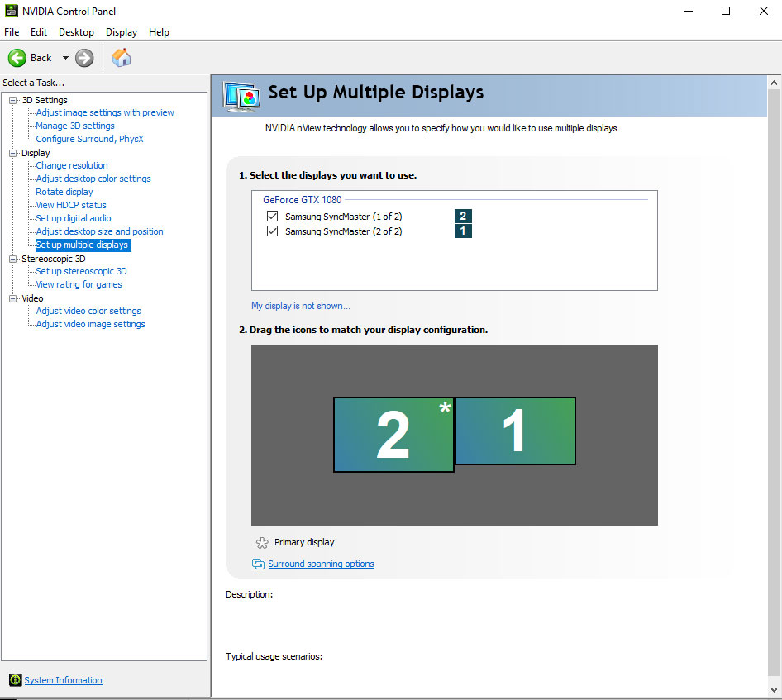Open Adjust video image settings

pyautogui.click(x=90, y=324)
